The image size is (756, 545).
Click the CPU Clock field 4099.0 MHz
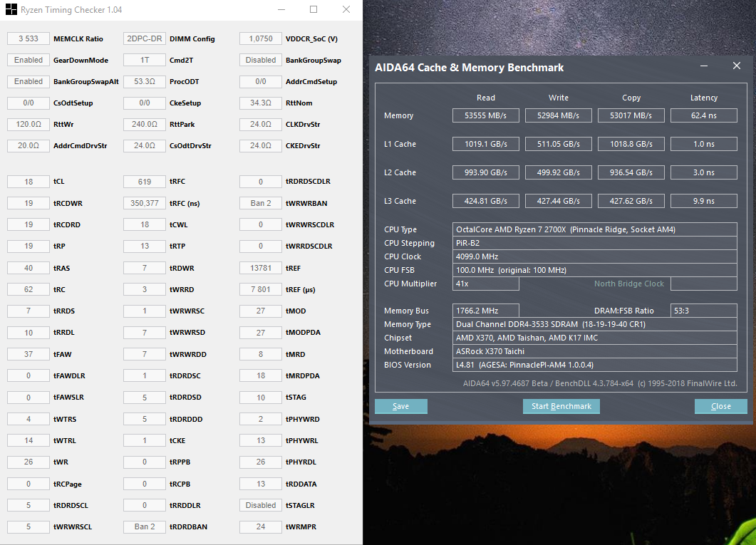pos(594,256)
